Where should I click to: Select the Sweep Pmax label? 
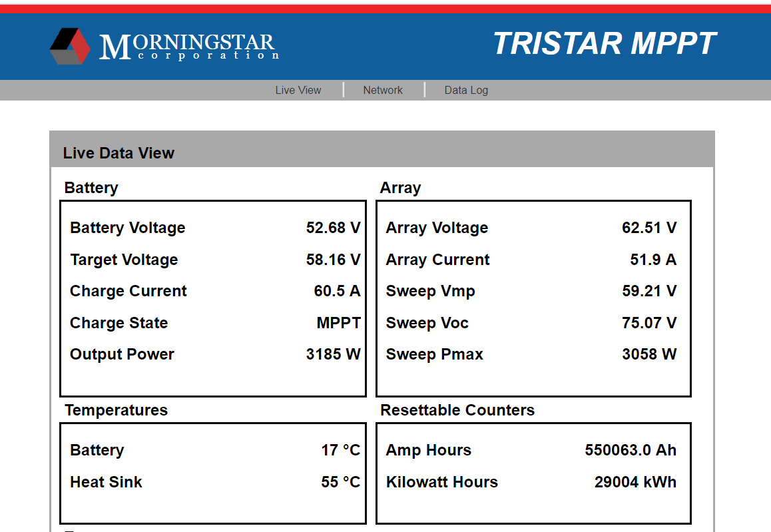(x=434, y=354)
